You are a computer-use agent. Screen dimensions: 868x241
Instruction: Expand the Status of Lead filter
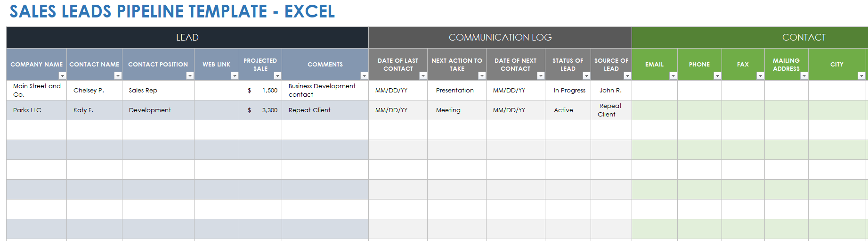(x=586, y=76)
